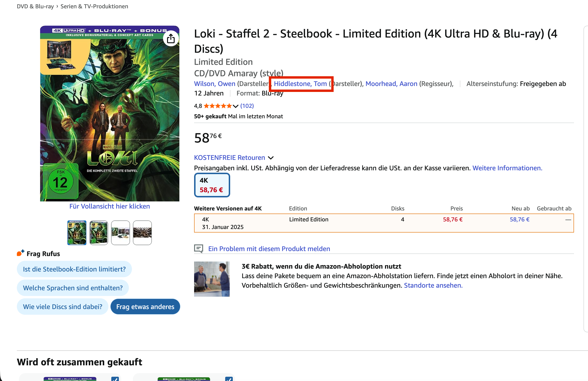Click the speech bubble report problem icon
588x381 pixels.
click(x=199, y=248)
